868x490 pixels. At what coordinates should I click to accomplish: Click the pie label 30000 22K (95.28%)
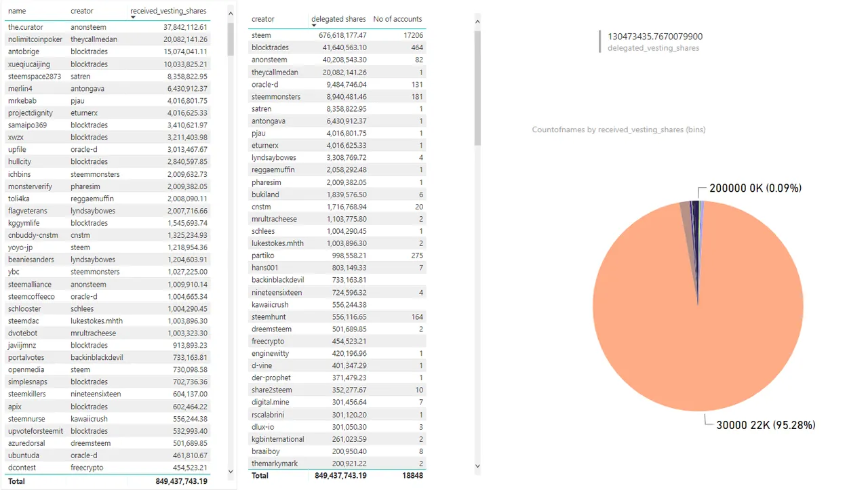(x=766, y=425)
